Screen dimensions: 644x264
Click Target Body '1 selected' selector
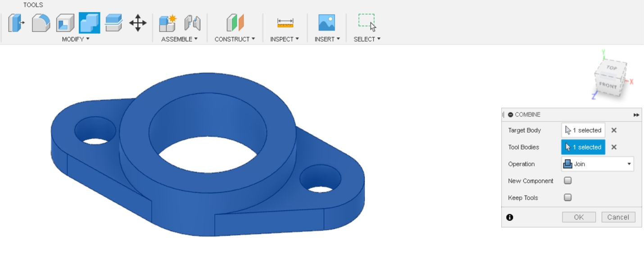[x=583, y=130]
